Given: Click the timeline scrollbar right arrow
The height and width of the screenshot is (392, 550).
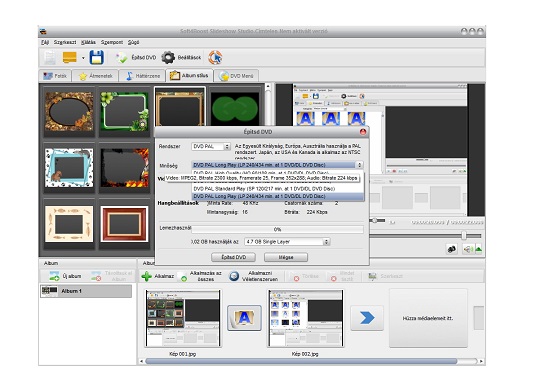Looking at the screenshot, I should coord(481,361).
